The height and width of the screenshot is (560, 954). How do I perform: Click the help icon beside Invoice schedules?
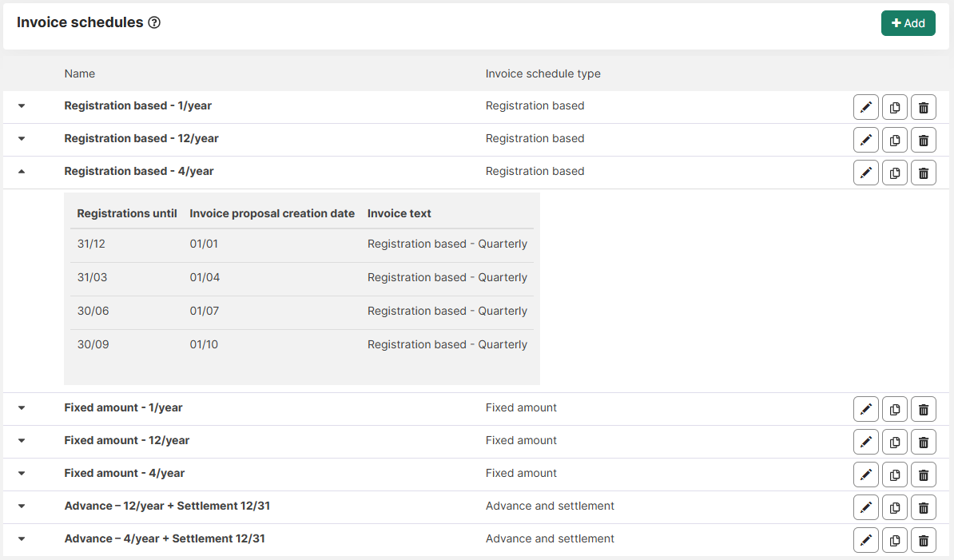click(154, 23)
